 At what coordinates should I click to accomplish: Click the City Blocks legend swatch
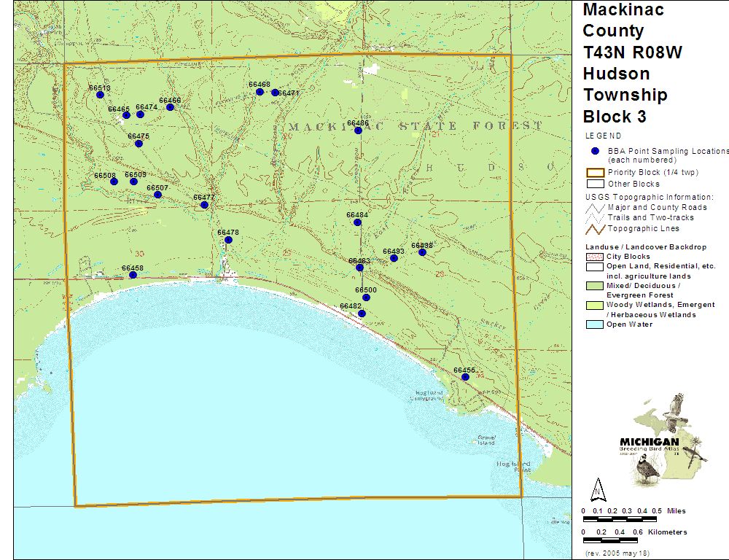coord(595,257)
